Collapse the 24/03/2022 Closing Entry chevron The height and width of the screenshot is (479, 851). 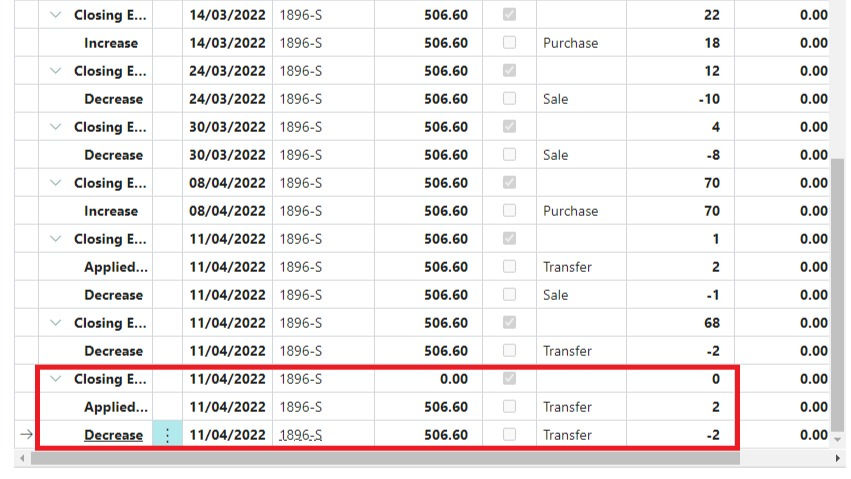[55, 71]
